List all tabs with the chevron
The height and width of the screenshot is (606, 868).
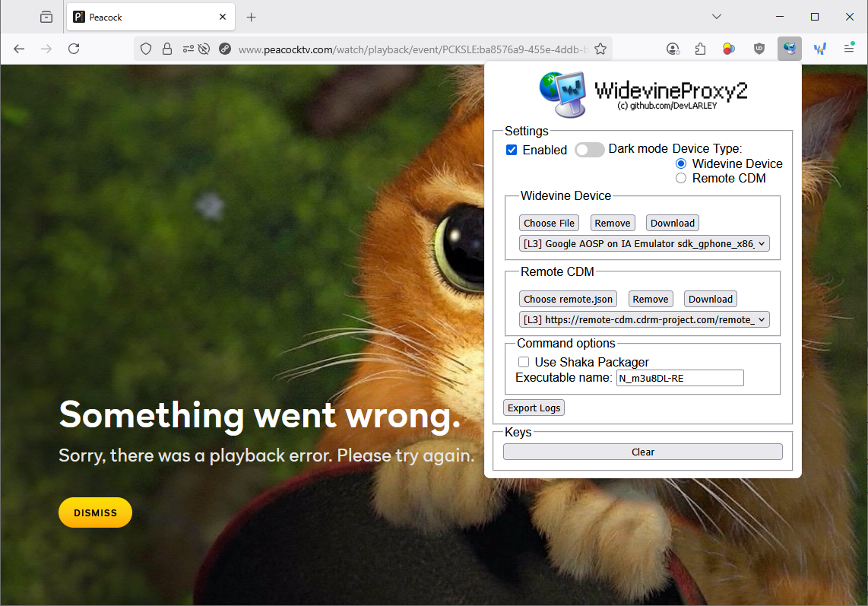pyautogui.click(x=716, y=17)
